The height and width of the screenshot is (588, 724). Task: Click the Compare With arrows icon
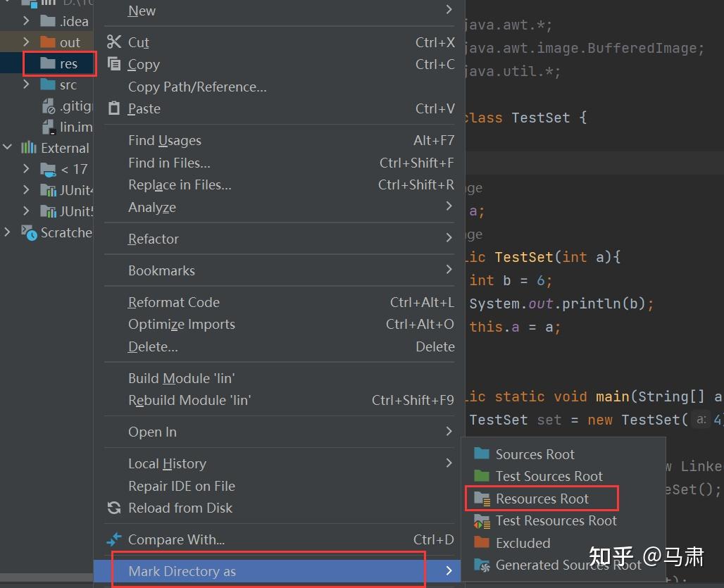pos(114,539)
